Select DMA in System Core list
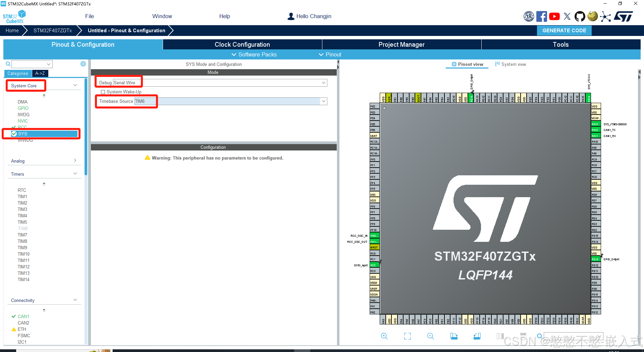 coord(22,102)
